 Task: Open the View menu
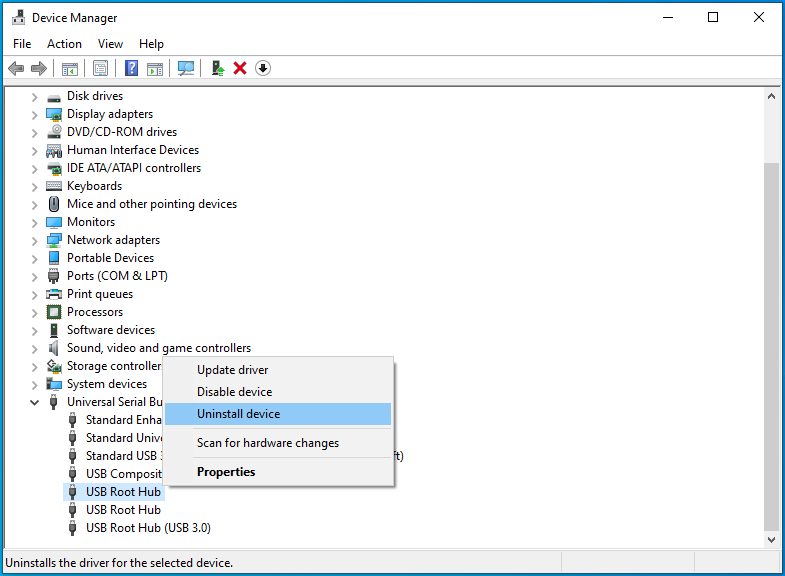click(x=110, y=44)
